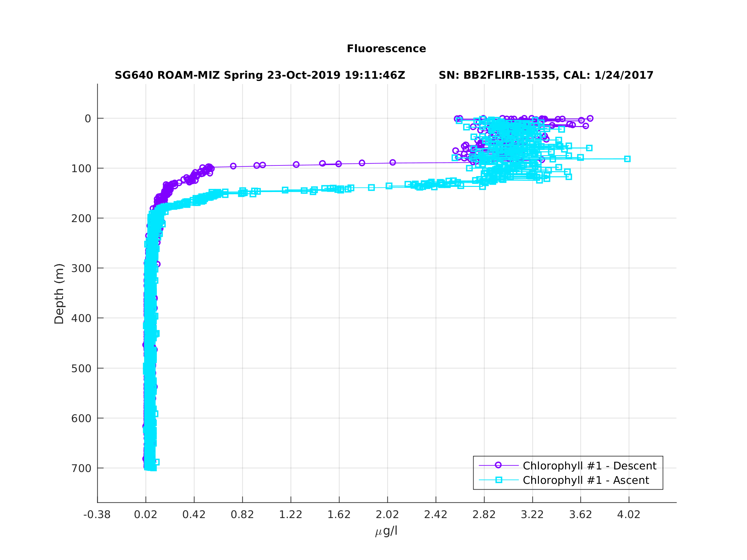The width and height of the screenshot is (747, 560).
Task: Click the purple circle legend marker
Action: (x=498, y=465)
